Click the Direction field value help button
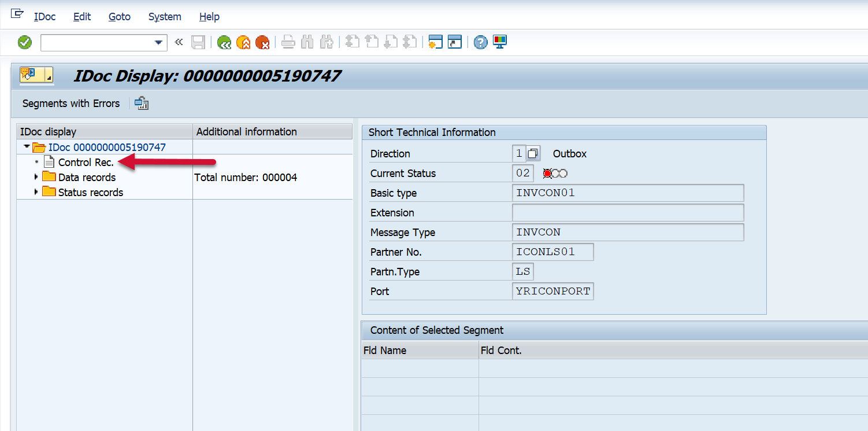The image size is (868, 431). (533, 154)
